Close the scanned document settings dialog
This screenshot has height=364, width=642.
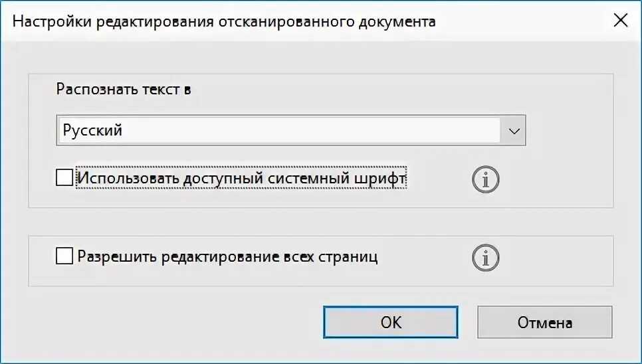(x=621, y=21)
